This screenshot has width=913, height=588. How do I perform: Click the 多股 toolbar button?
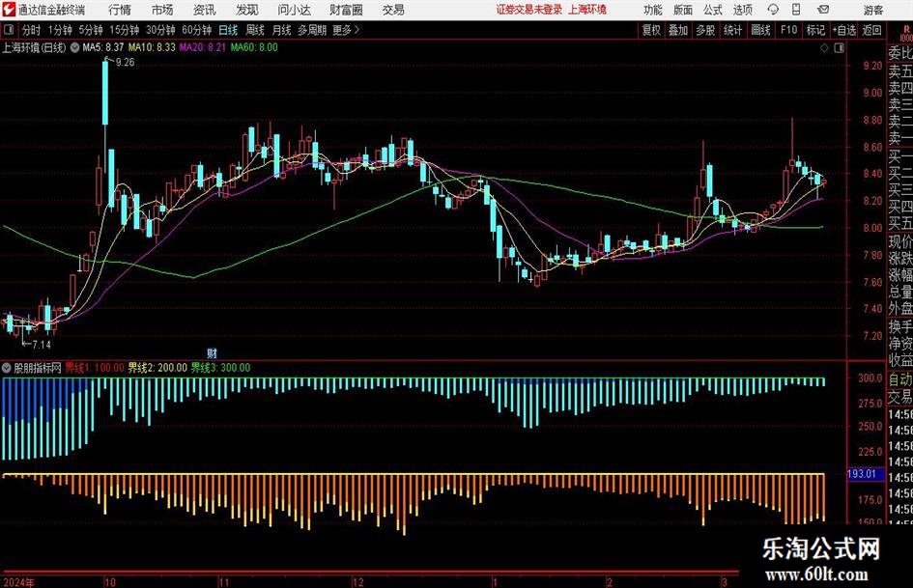705,30
